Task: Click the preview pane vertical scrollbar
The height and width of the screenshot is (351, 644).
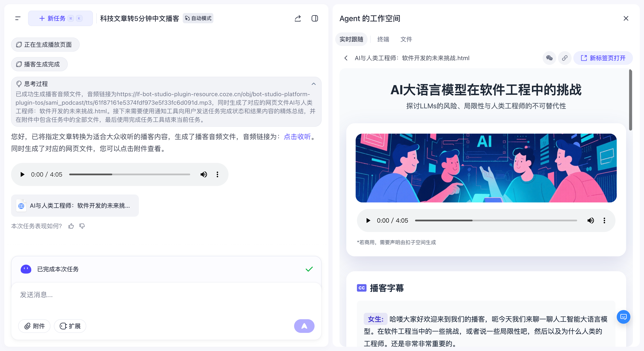Action: click(x=630, y=100)
